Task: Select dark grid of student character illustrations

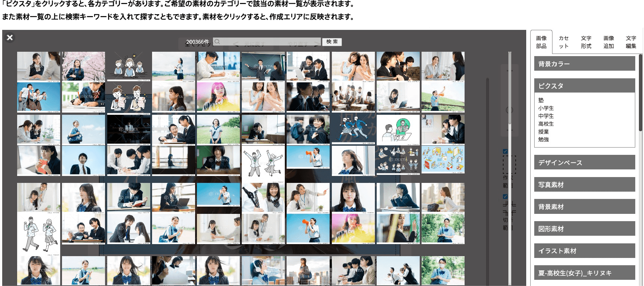Action: pyautogui.click(x=398, y=160)
